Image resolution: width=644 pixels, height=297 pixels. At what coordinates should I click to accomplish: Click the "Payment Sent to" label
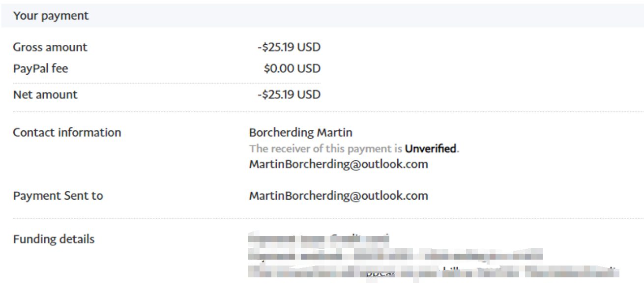(58, 196)
